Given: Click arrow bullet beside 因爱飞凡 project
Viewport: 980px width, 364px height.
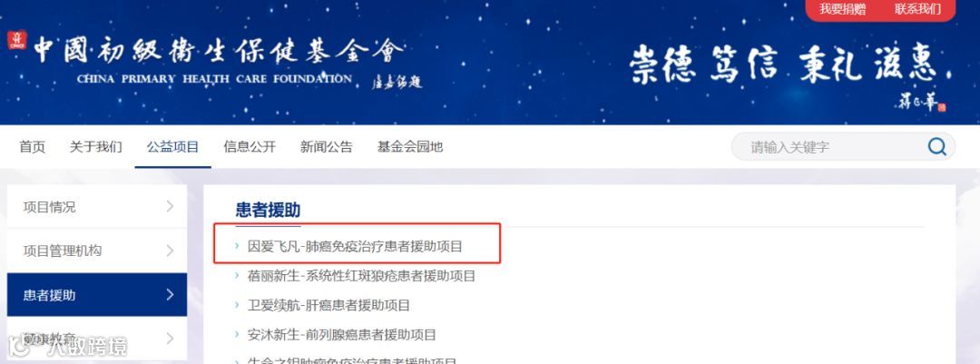Looking at the screenshot, I should point(237,246).
